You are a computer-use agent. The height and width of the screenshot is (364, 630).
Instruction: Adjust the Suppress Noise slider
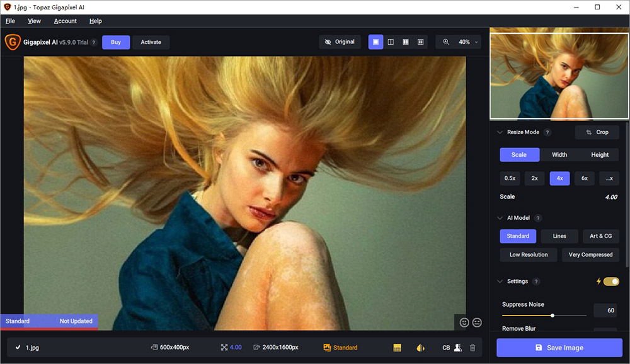[x=553, y=315]
